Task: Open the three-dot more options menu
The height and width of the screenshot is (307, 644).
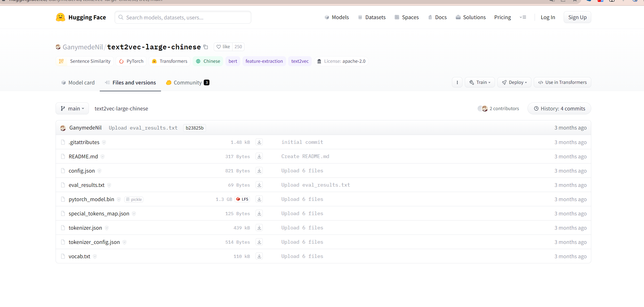Action: tap(457, 82)
